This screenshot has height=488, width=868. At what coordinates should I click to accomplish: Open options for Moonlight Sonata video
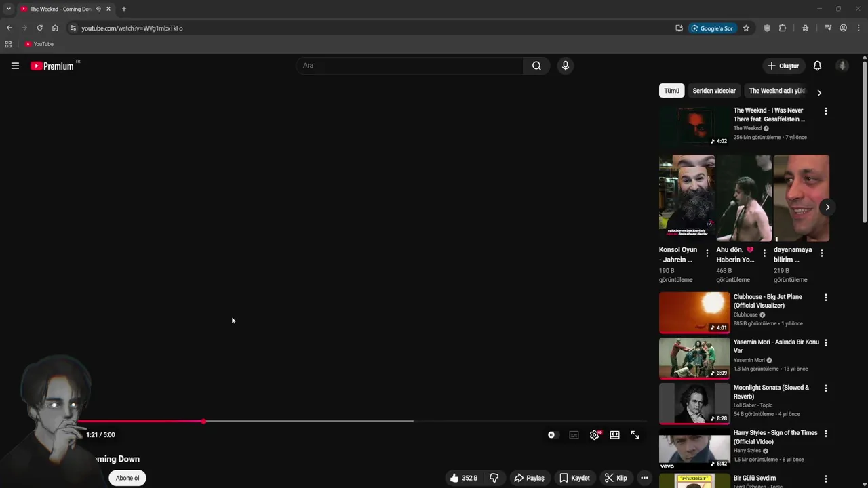coord(825,388)
